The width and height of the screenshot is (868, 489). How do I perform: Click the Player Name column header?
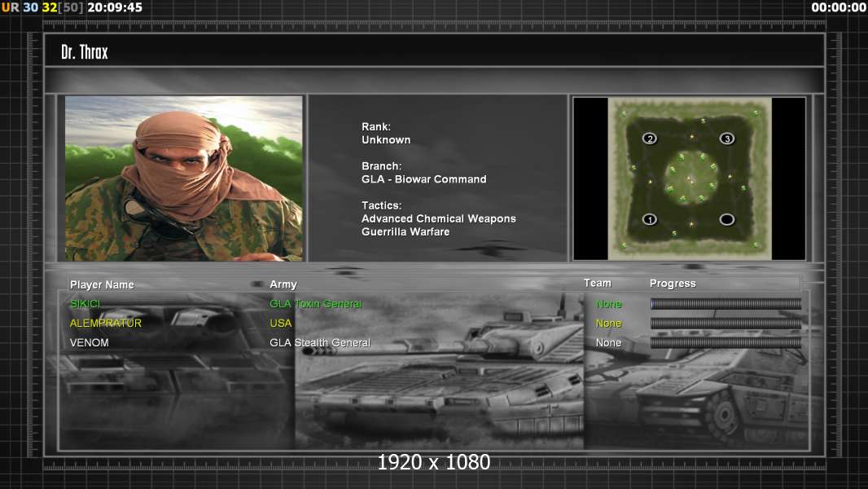coord(102,284)
